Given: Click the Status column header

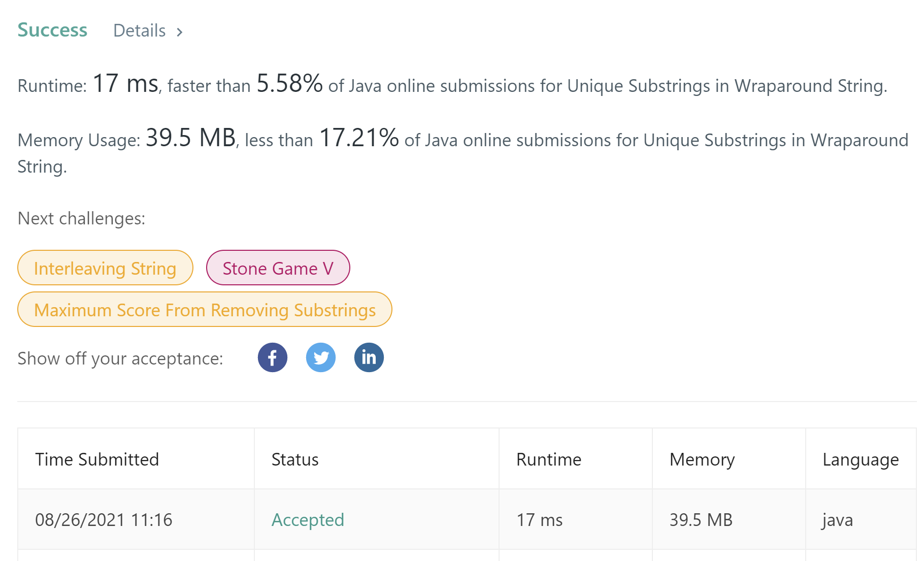Looking at the screenshot, I should coord(295,459).
